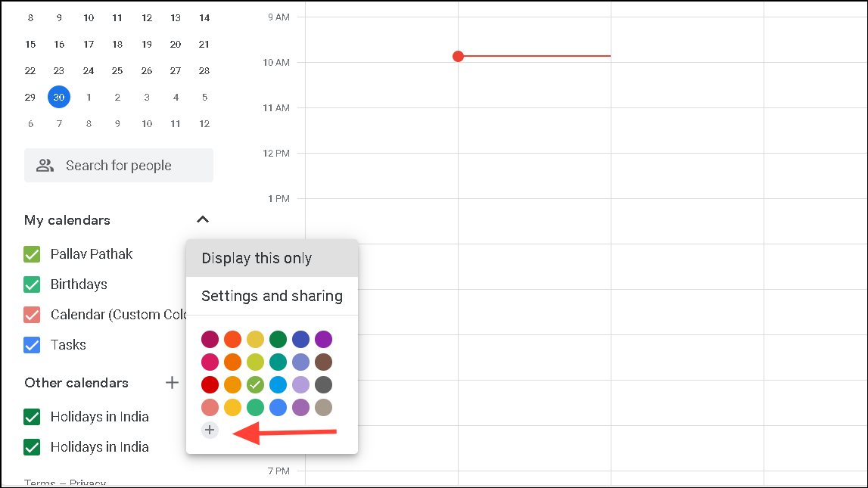
Task: Click plus icon next to Other calendars
Action: tap(173, 383)
